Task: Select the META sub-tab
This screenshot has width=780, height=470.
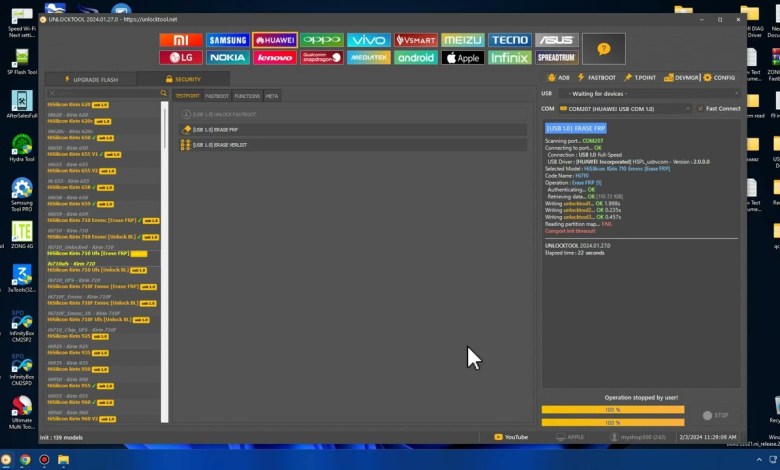Action: 272,96
